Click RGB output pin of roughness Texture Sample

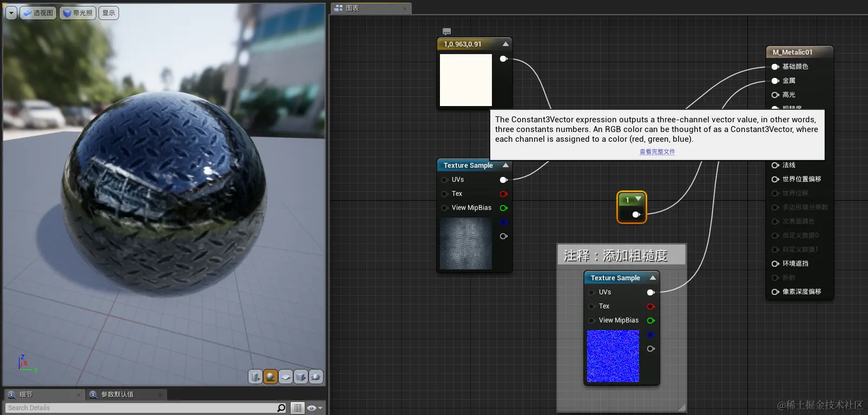coord(650,292)
